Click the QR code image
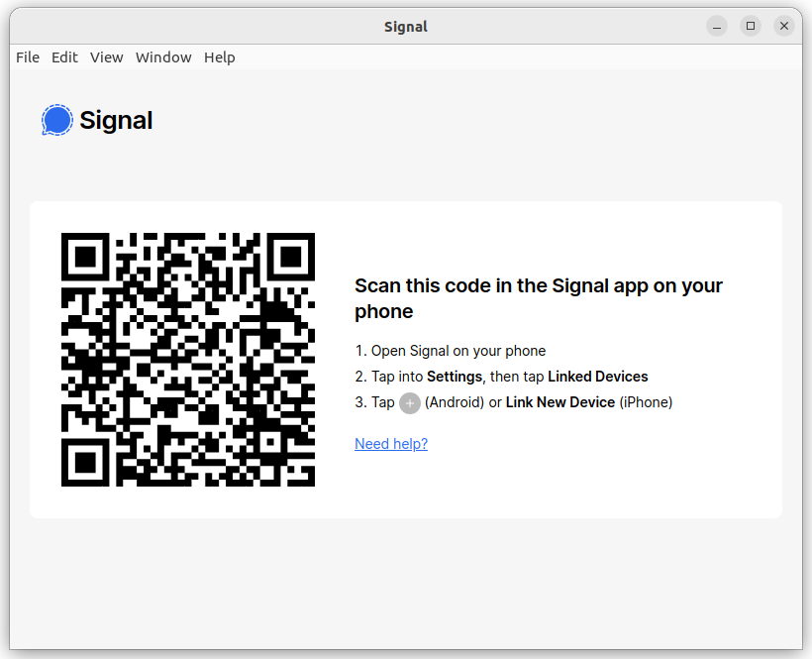The width and height of the screenshot is (812, 659). tap(188, 360)
